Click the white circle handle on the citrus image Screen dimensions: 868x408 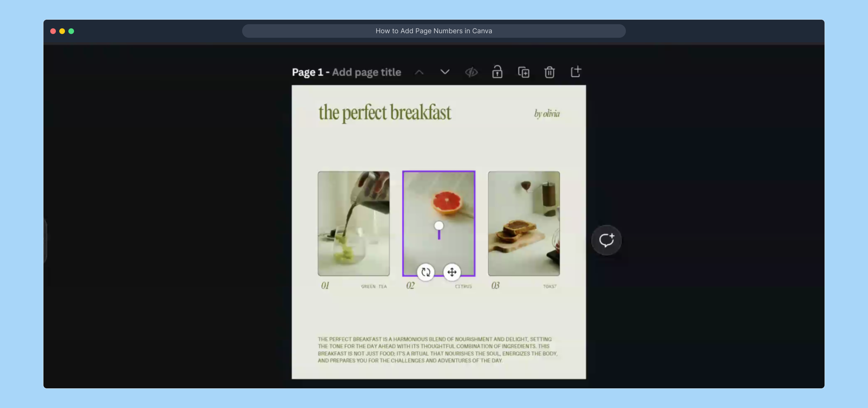tap(439, 226)
